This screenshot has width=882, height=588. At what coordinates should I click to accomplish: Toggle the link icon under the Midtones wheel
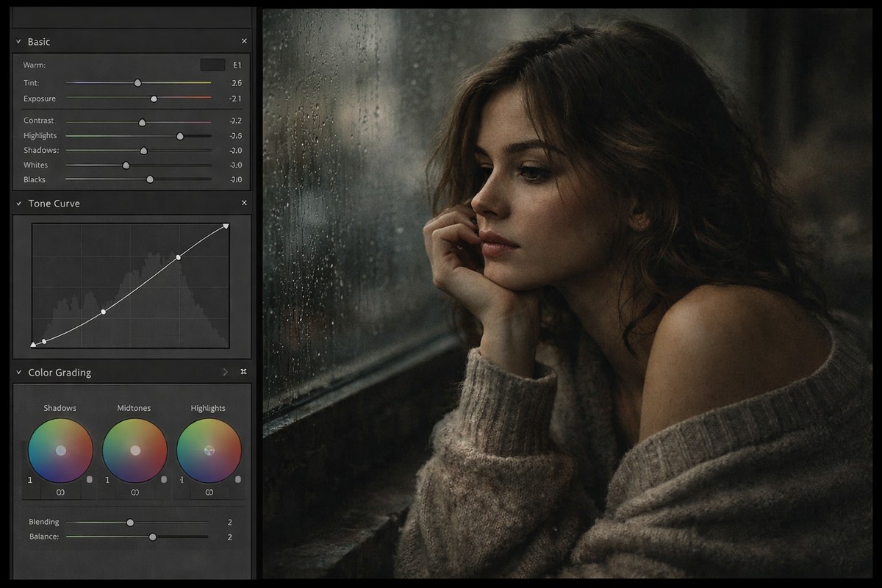[135, 492]
